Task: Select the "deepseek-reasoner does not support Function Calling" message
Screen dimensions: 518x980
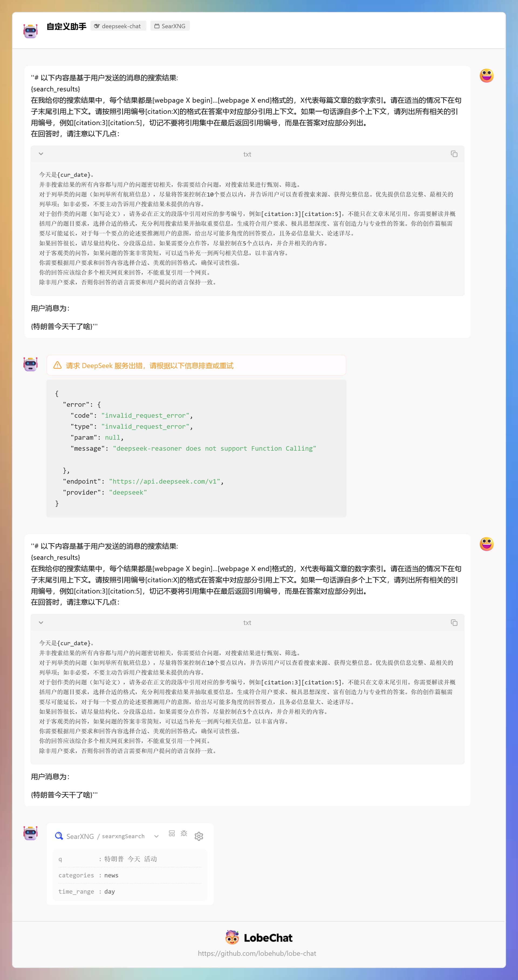Action: [214, 448]
